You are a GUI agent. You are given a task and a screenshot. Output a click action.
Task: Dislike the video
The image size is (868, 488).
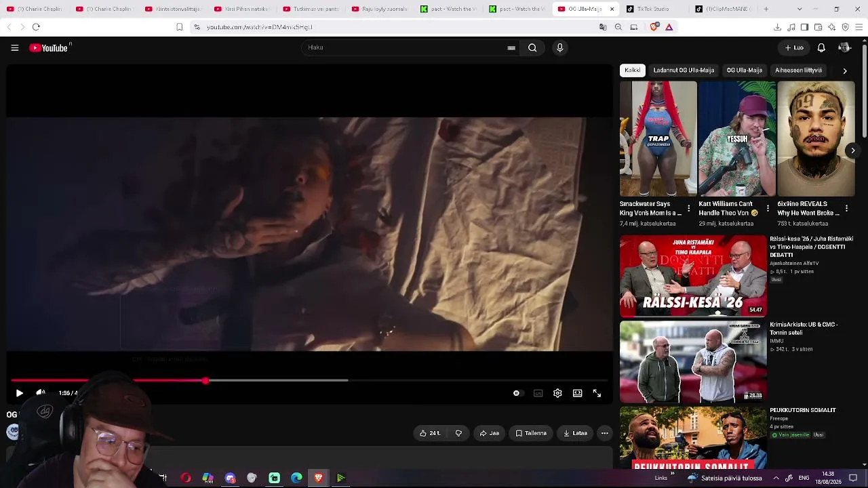pyautogui.click(x=458, y=433)
